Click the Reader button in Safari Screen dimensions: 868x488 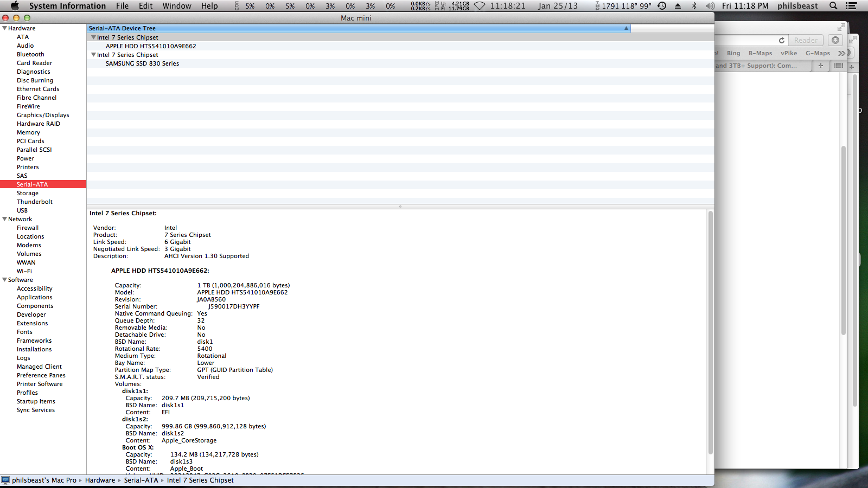pos(806,40)
